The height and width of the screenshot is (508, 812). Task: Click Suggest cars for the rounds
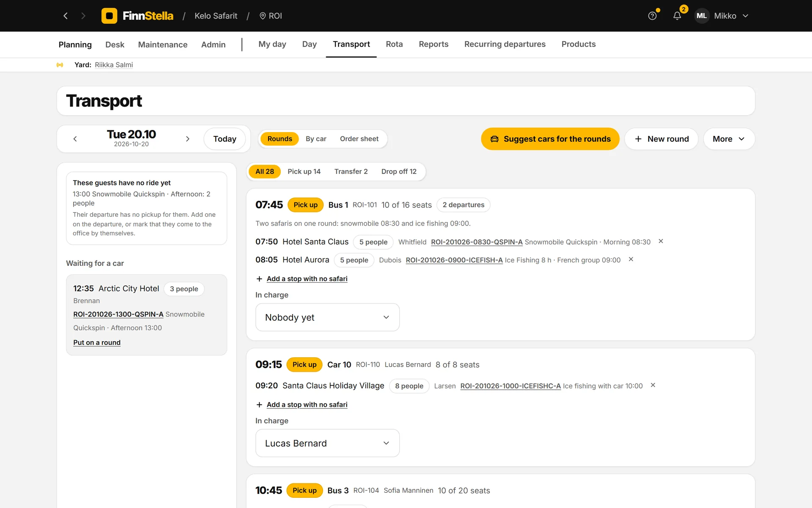click(x=550, y=139)
